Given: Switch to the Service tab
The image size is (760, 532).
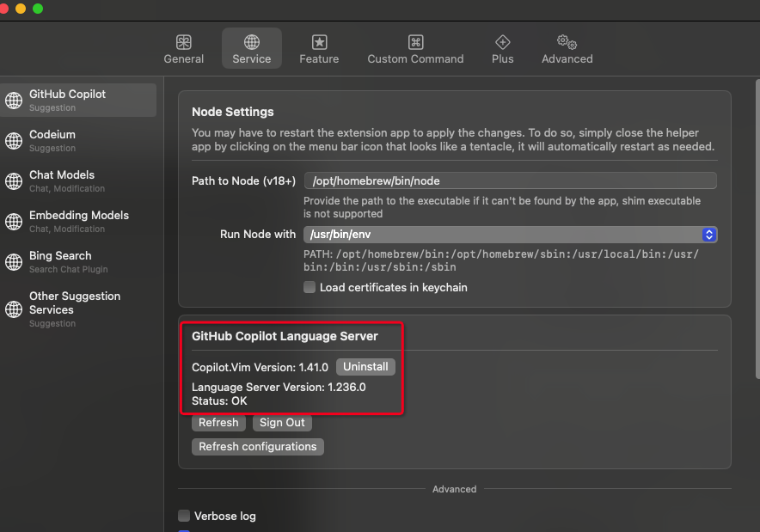Looking at the screenshot, I should point(252,48).
